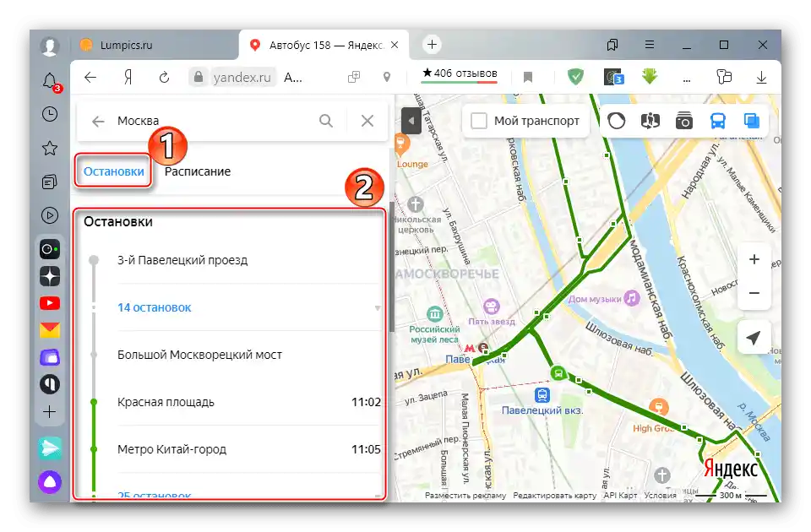The image size is (811, 532).
Task: Open the green arrow download extension
Action: 650,77
